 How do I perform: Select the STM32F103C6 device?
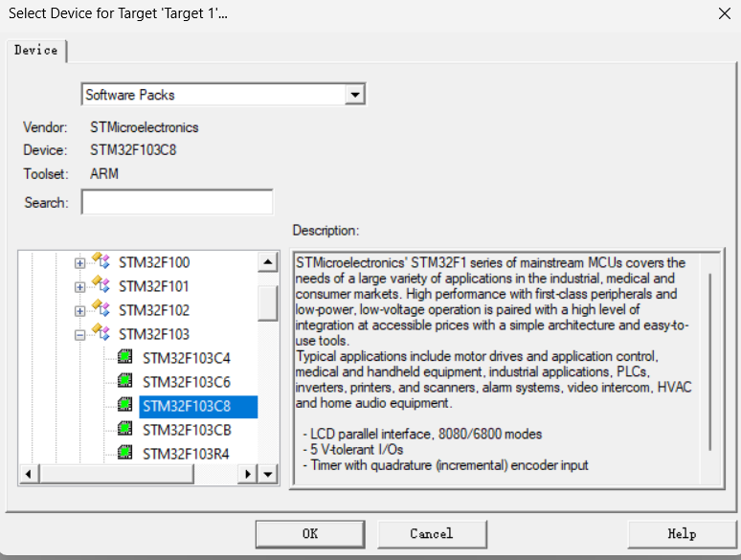[187, 382]
